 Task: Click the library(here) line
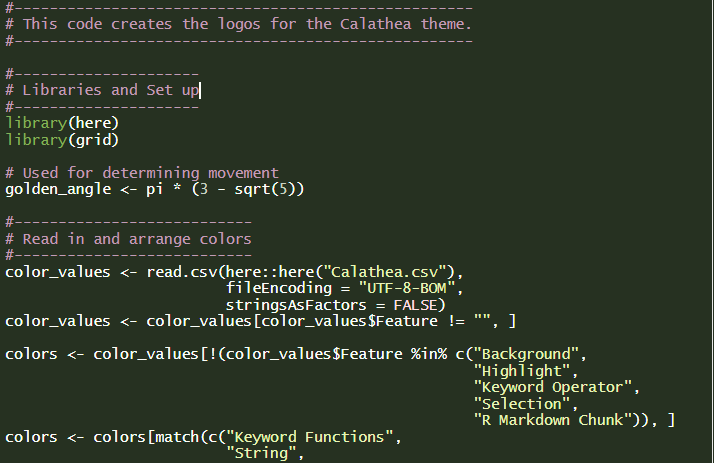tap(62, 123)
